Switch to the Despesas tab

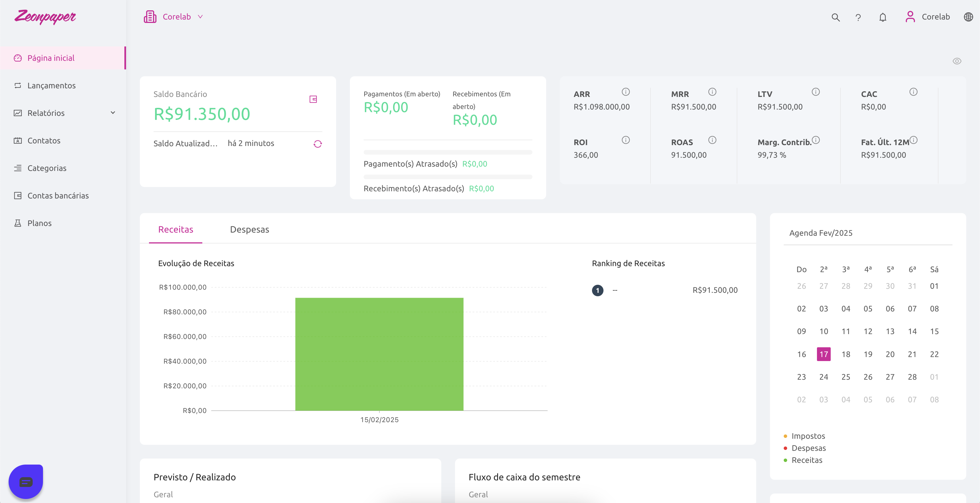(249, 230)
